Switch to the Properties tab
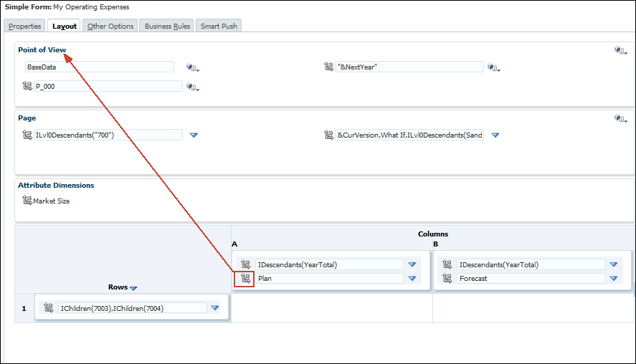 tap(25, 26)
